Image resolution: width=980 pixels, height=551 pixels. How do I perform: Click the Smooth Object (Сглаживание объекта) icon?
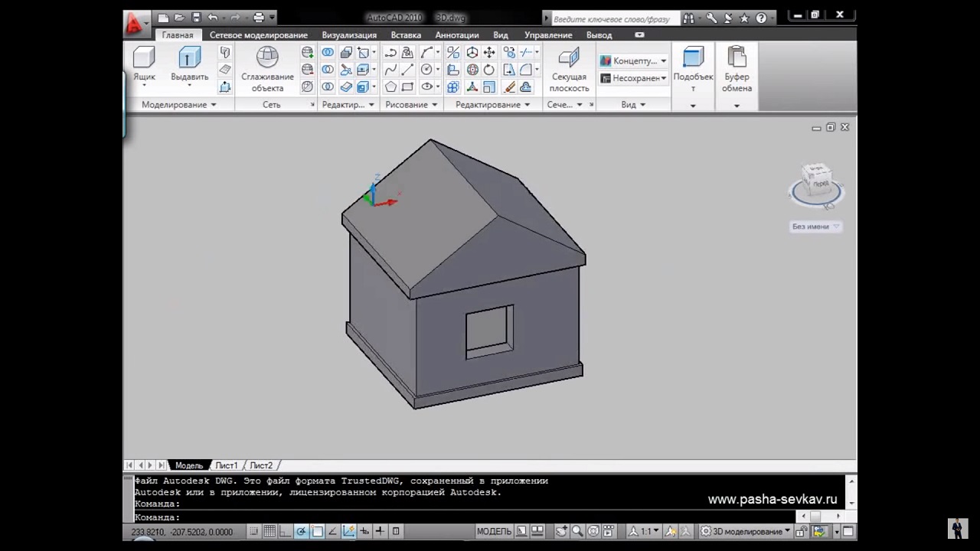(267, 58)
